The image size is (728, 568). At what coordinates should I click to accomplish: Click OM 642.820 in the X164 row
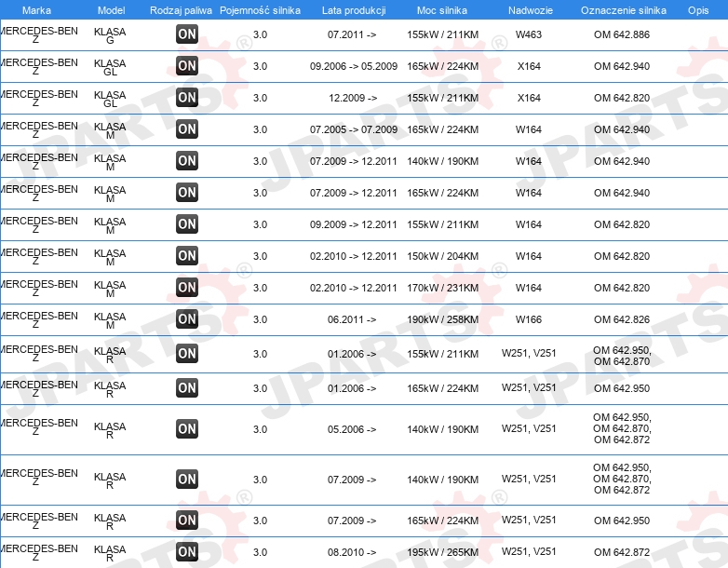[x=622, y=98]
